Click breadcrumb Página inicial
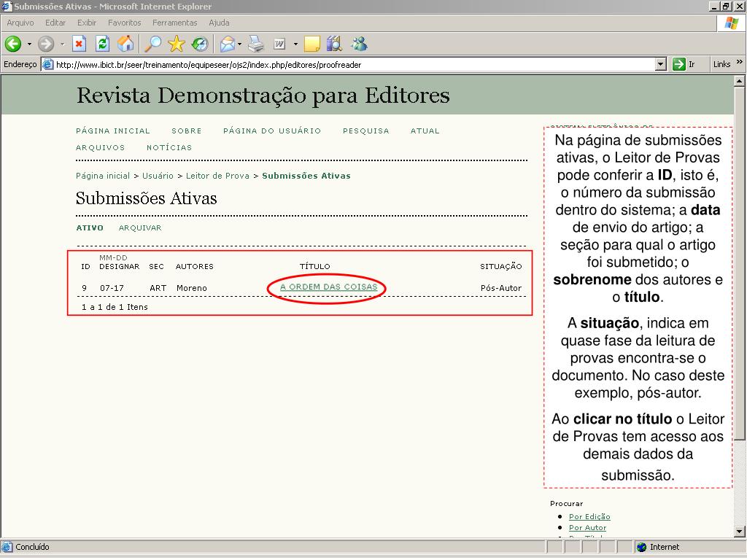Viewport: 747px width, 560px height. (103, 176)
